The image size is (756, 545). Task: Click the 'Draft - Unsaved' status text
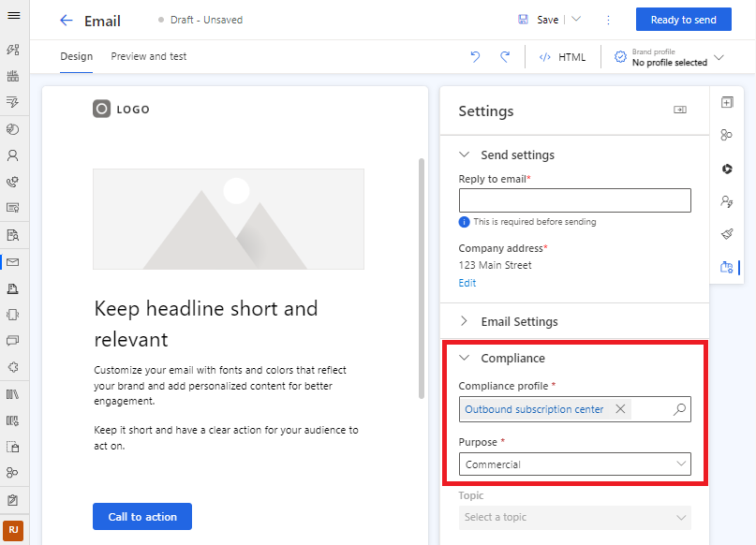206,20
